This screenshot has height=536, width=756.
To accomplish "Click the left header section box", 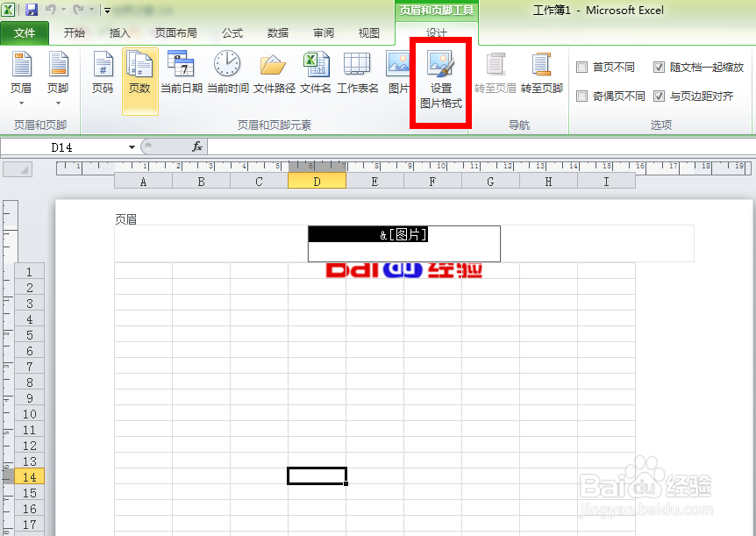I will click(211, 244).
